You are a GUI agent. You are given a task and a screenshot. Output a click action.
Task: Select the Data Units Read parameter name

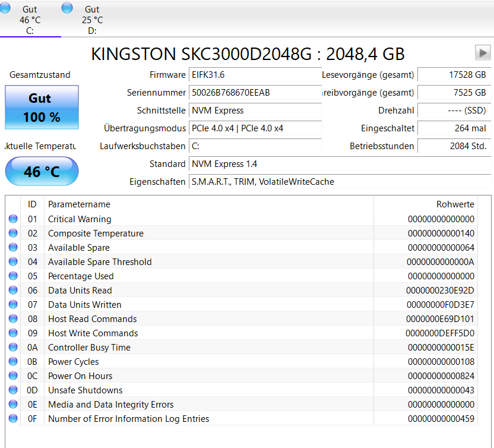click(x=80, y=291)
